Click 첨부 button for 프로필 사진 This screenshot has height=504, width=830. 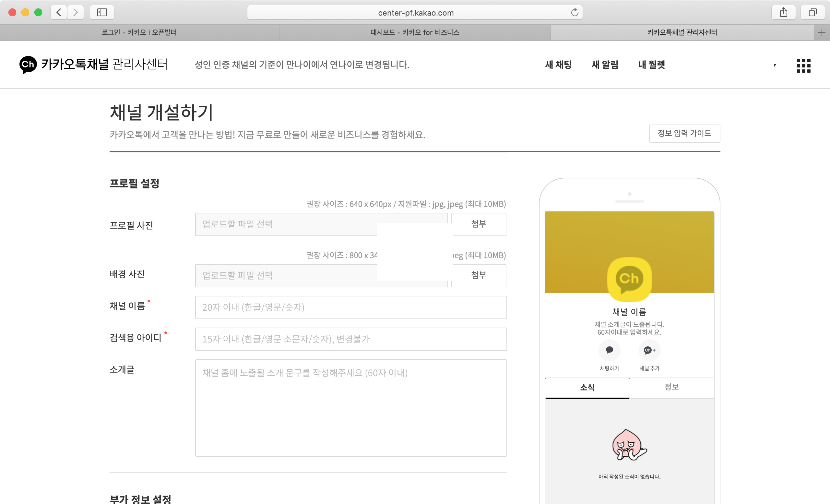[x=478, y=224]
